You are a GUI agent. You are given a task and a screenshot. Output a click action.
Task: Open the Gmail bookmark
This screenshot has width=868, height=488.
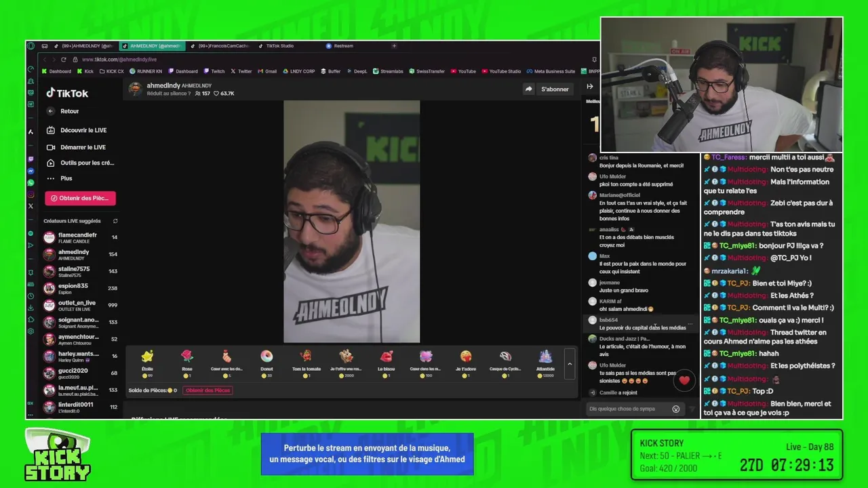pyautogui.click(x=267, y=71)
